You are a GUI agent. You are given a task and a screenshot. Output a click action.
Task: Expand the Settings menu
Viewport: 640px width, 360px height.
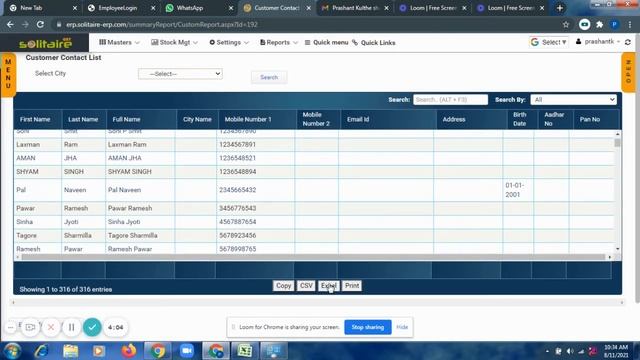coord(229,42)
